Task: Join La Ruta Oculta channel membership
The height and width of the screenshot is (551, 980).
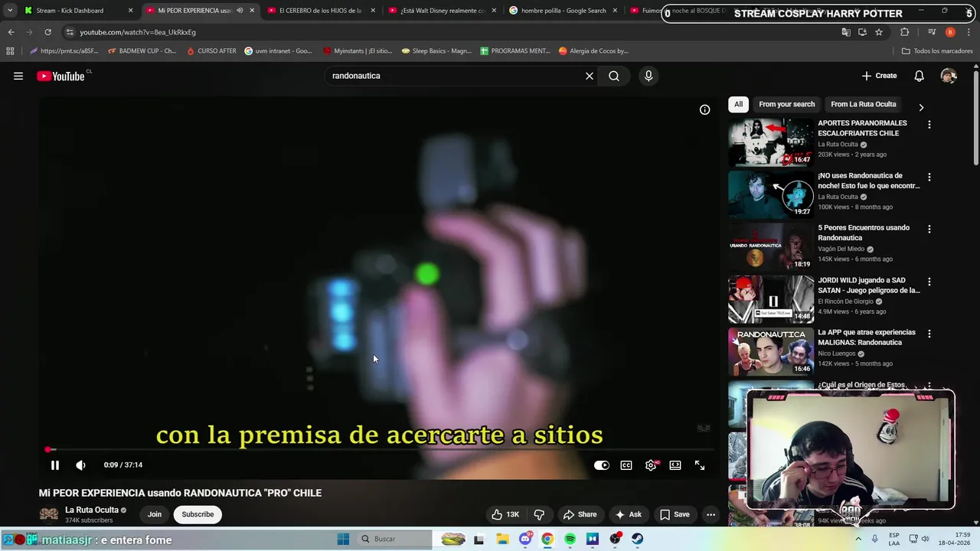Action: (155, 514)
